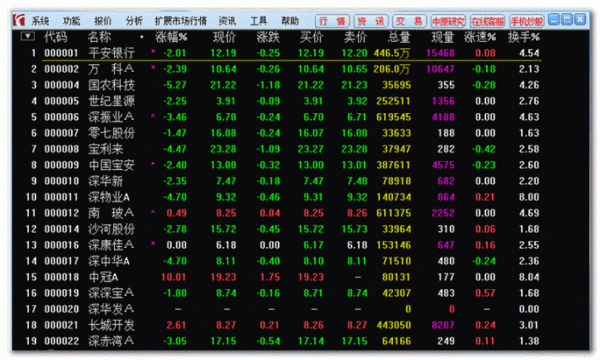Click stock code 000018
The image size is (600, 360).
[61, 277]
